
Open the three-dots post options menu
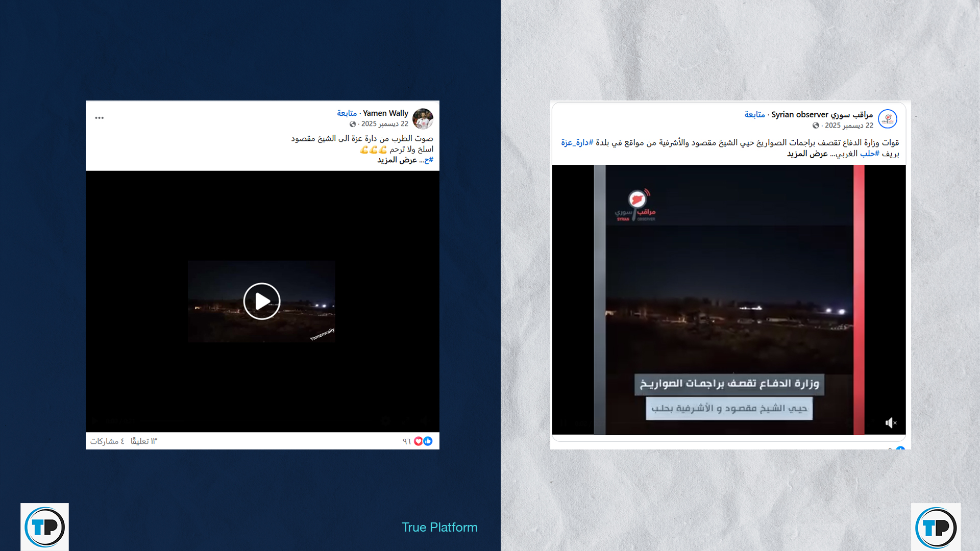point(99,118)
